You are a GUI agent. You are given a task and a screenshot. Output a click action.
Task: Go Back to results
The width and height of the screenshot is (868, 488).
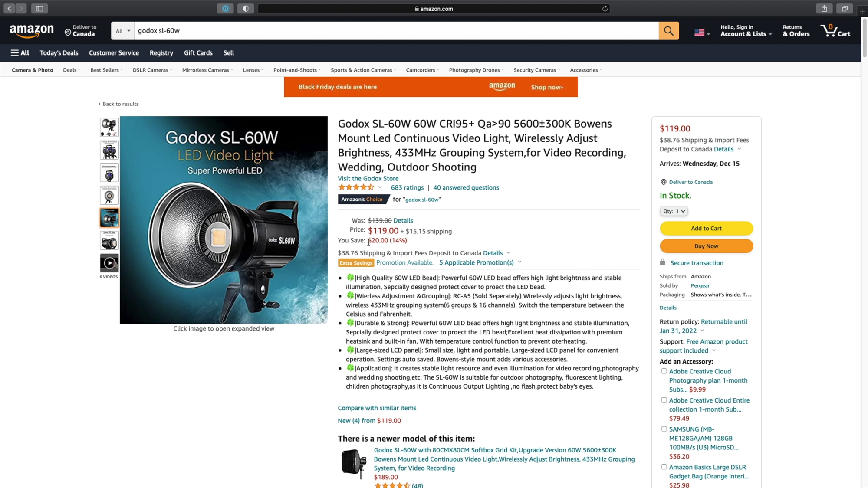[118, 104]
